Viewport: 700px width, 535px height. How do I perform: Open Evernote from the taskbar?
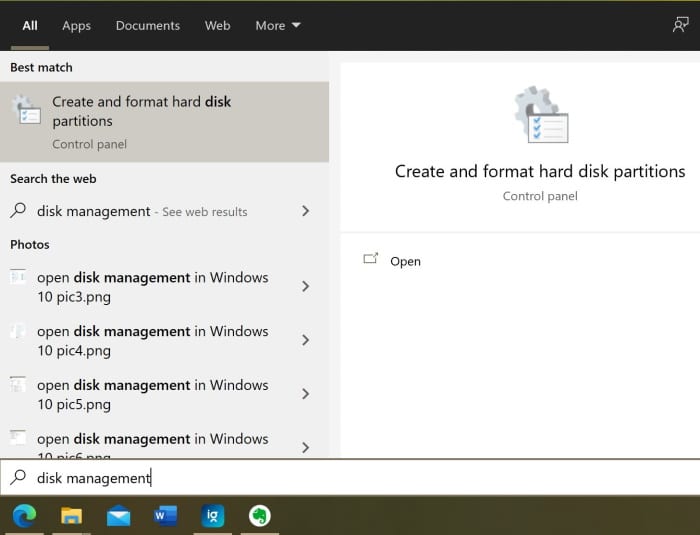click(259, 516)
